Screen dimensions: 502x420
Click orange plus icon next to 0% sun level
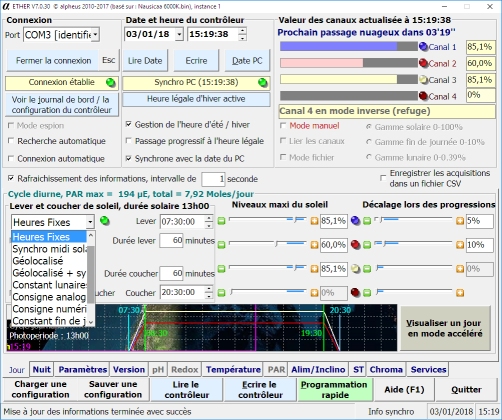click(x=314, y=293)
